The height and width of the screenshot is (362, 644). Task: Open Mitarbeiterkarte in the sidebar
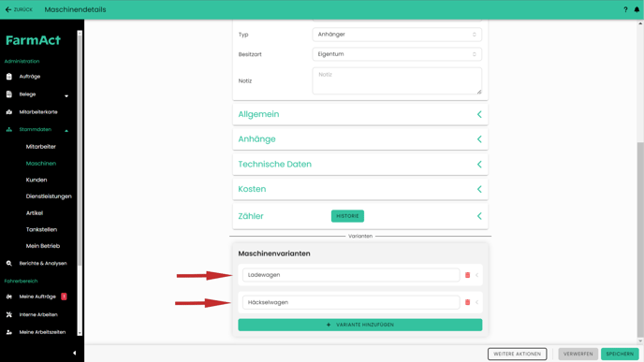pos(38,111)
